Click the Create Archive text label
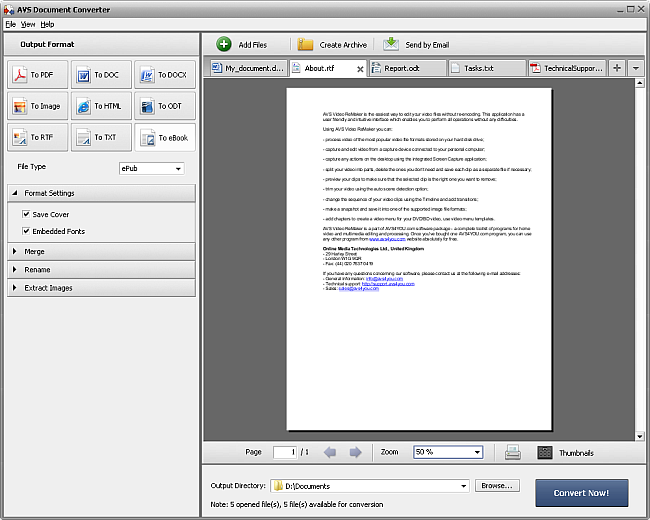 (343, 45)
